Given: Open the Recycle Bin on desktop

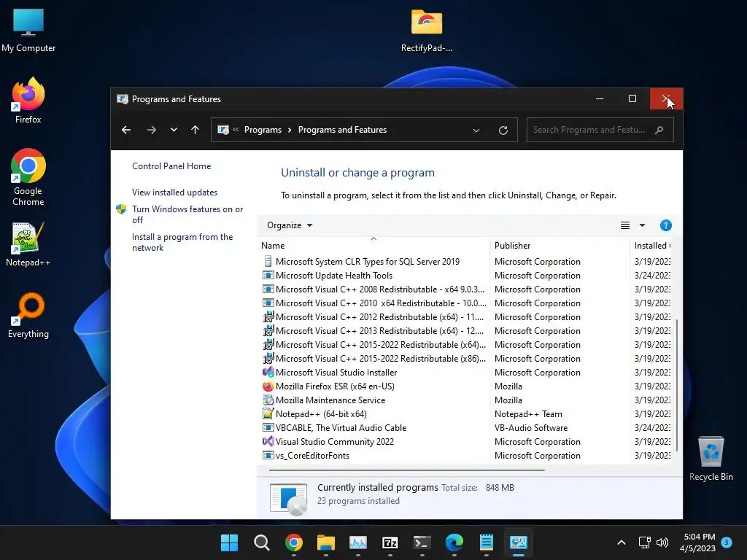Looking at the screenshot, I should click(711, 458).
